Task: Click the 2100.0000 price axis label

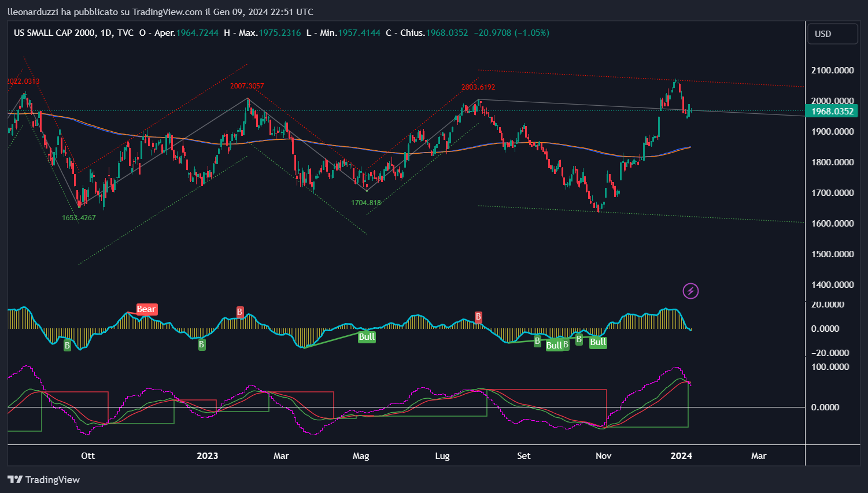Action: (833, 71)
